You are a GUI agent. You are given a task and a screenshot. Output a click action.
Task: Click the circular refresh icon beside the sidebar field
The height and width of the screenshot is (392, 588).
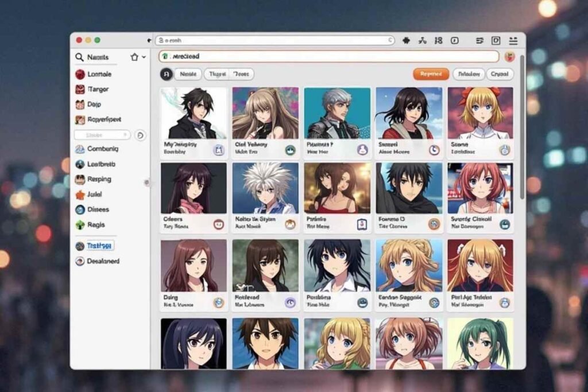point(140,135)
